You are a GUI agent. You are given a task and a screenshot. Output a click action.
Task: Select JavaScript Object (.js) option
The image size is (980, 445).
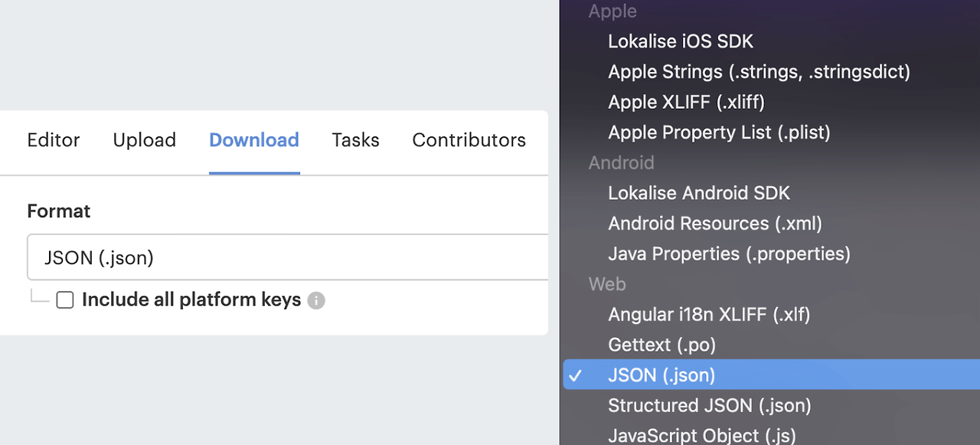pyautogui.click(x=701, y=435)
